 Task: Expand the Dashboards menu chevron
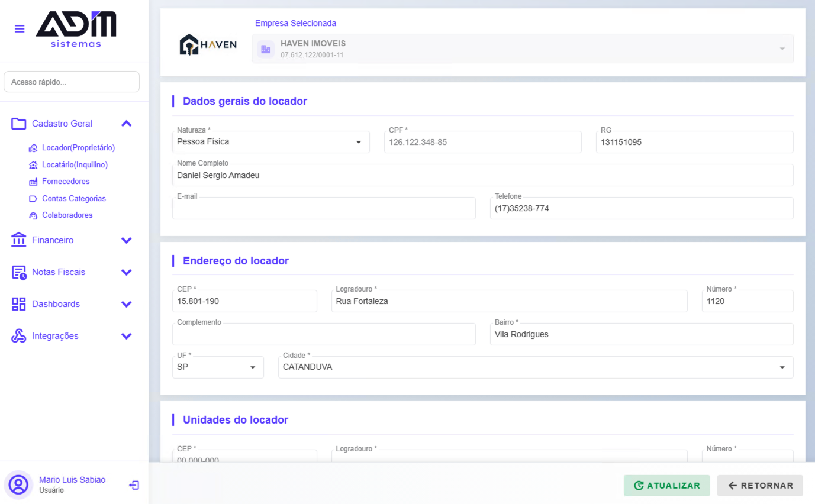[126, 304]
